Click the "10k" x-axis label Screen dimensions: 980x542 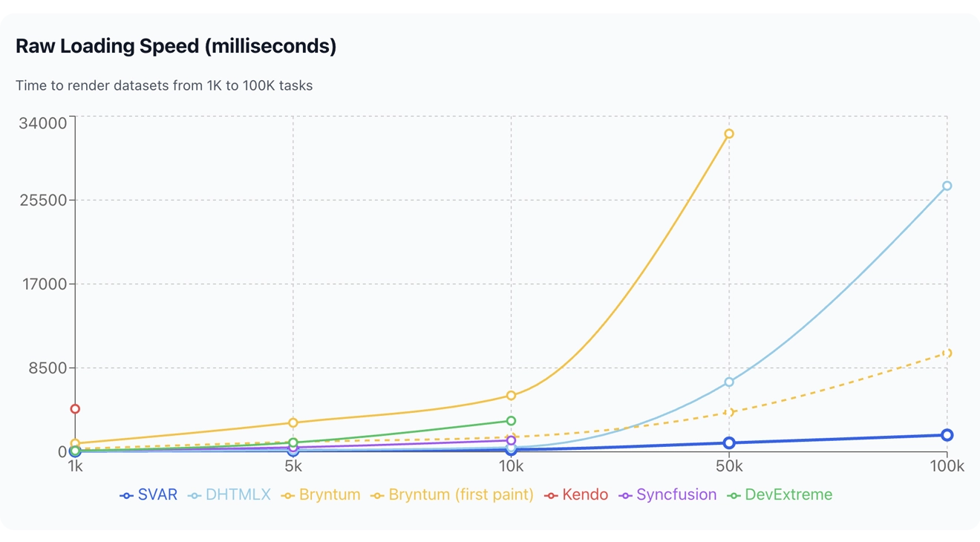512,466
